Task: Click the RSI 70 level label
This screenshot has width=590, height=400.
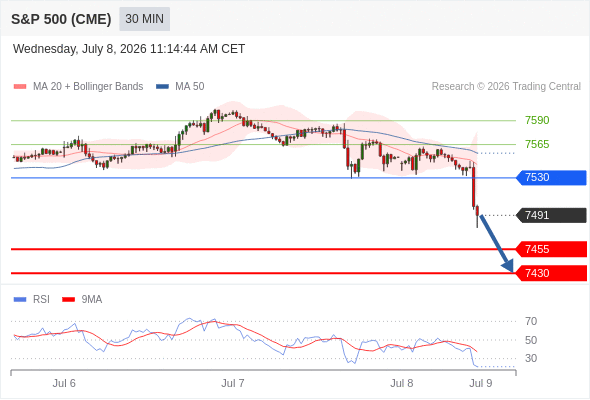Action: pos(531,321)
